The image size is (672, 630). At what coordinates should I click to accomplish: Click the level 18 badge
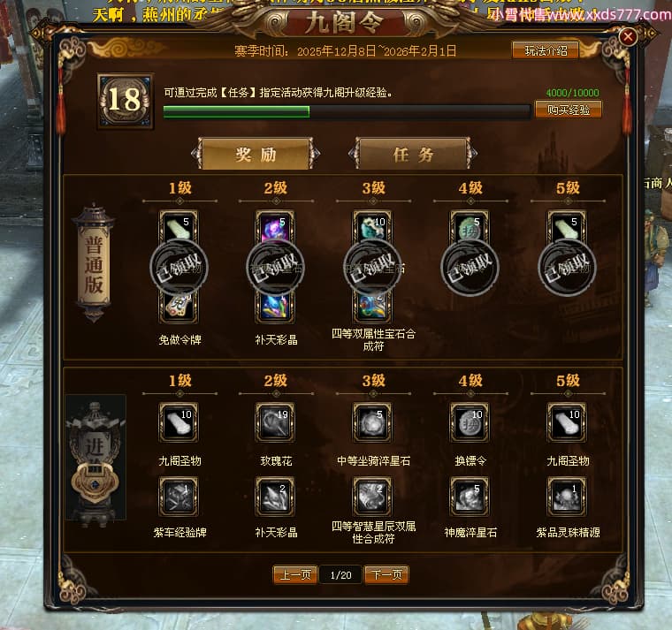126,101
